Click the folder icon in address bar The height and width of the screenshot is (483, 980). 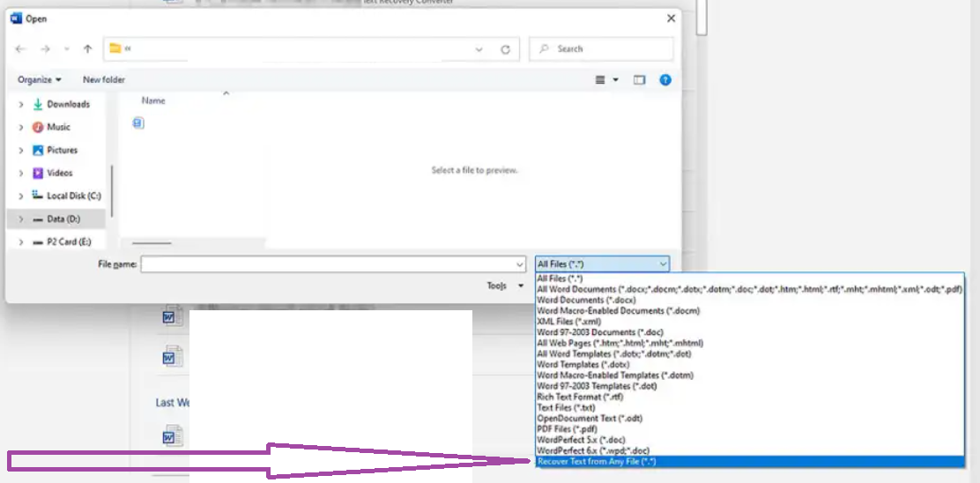(115, 48)
